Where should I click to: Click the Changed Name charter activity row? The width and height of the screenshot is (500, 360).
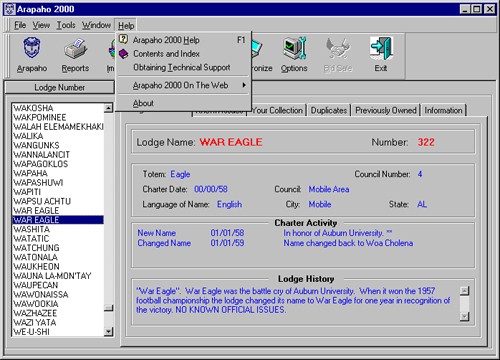275,243
